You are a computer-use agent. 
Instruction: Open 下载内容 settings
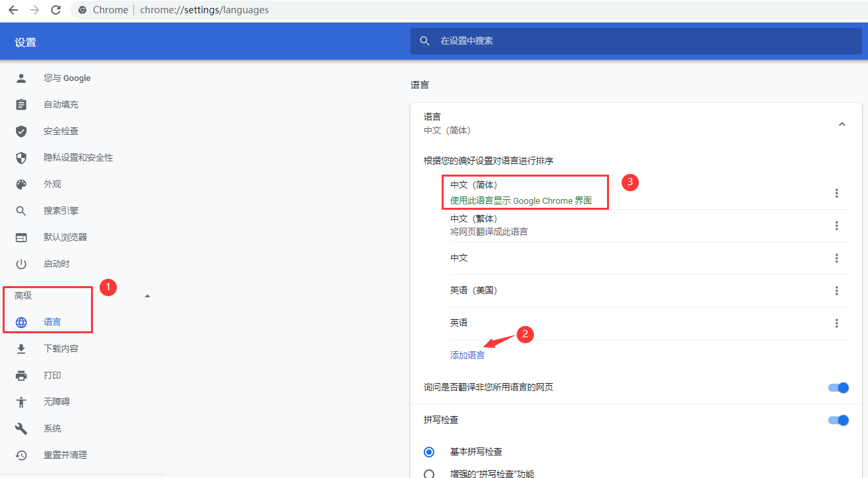point(61,349)
